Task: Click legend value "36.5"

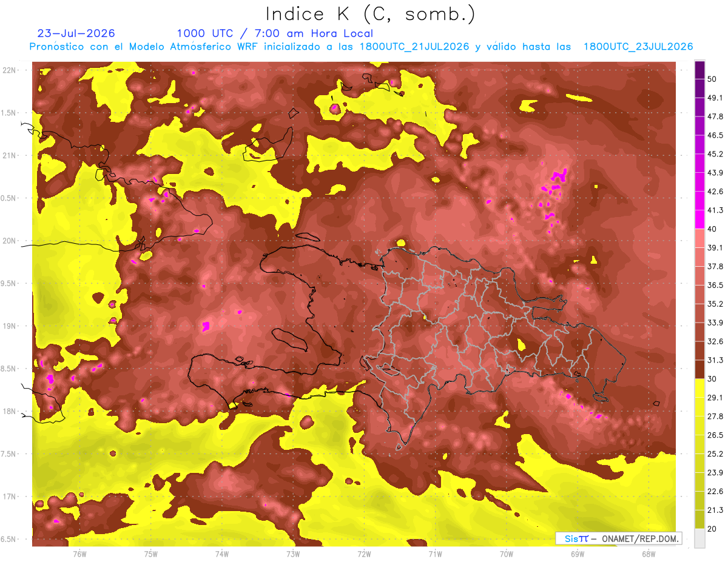Action: click(715, 285)
